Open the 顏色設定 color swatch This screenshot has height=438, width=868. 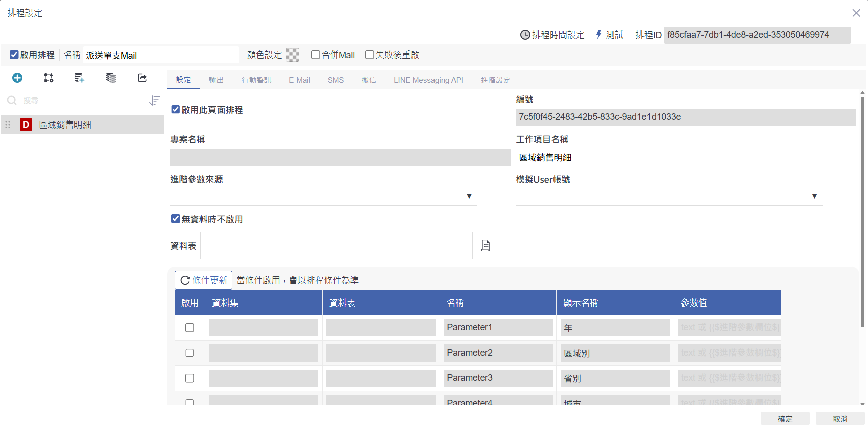tap(292, 55)
